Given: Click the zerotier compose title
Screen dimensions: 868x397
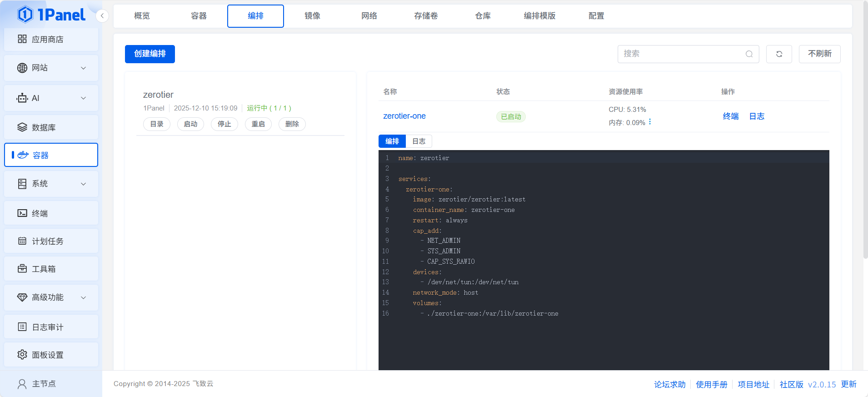Looking at the screenshot, I should click(158, 95).
